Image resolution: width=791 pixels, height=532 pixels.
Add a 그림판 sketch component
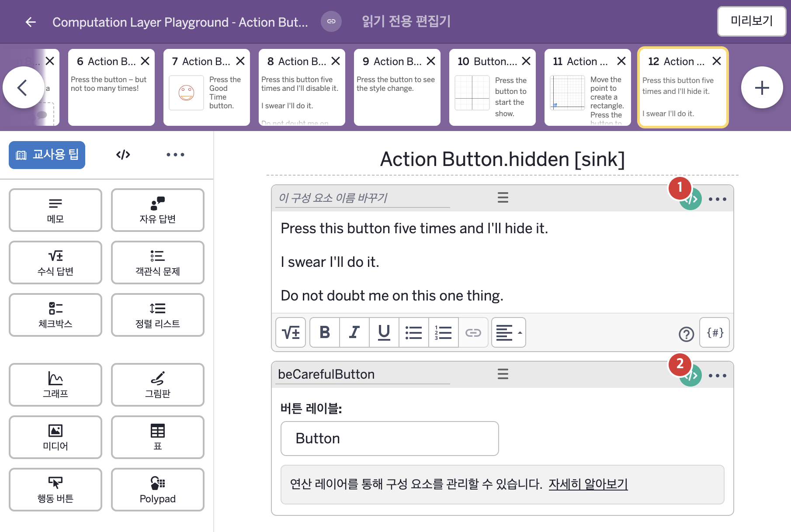(158, 385)
